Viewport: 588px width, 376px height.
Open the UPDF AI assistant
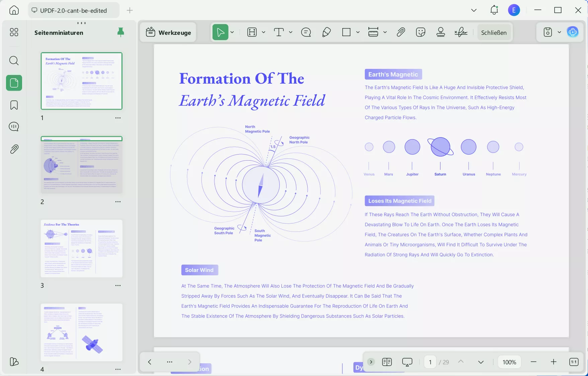573,32
